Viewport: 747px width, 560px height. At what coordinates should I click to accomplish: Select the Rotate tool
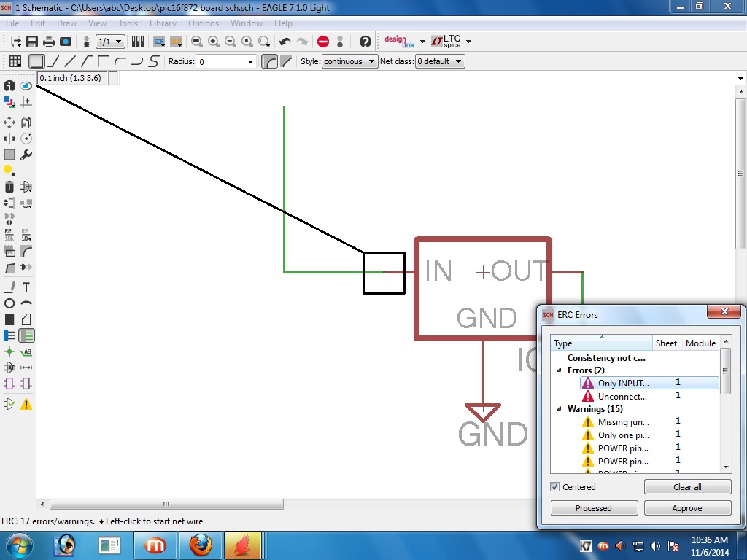click(26, 139)
